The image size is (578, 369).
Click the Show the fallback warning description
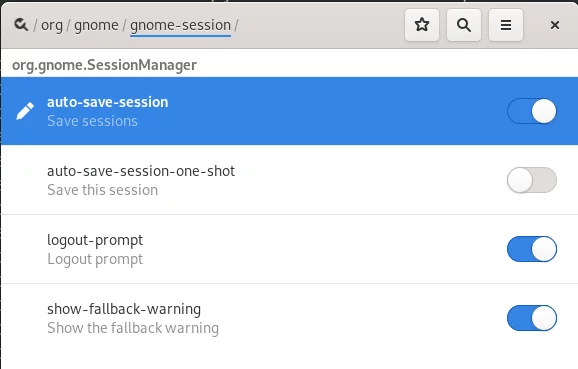(133, 328)
